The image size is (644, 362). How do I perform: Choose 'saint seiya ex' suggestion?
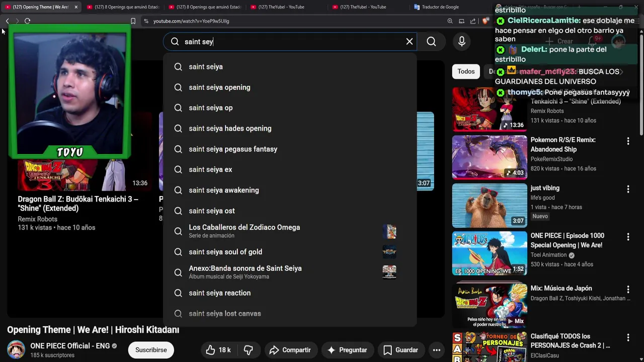coord(290,170)
